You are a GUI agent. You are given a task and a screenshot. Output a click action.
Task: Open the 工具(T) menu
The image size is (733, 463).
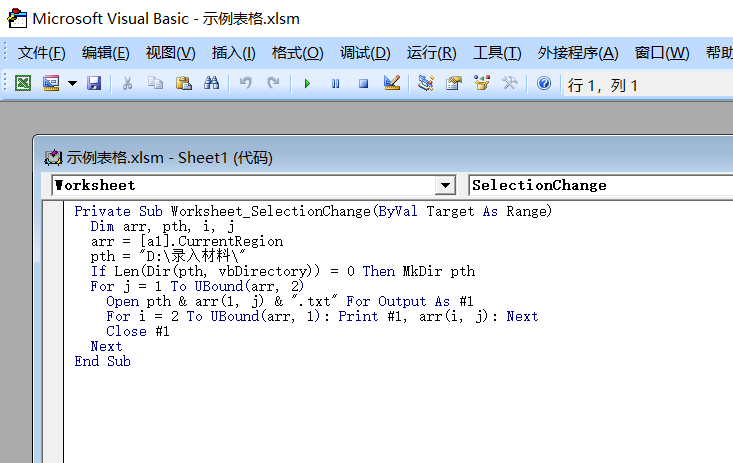click(x=497, y=53)
